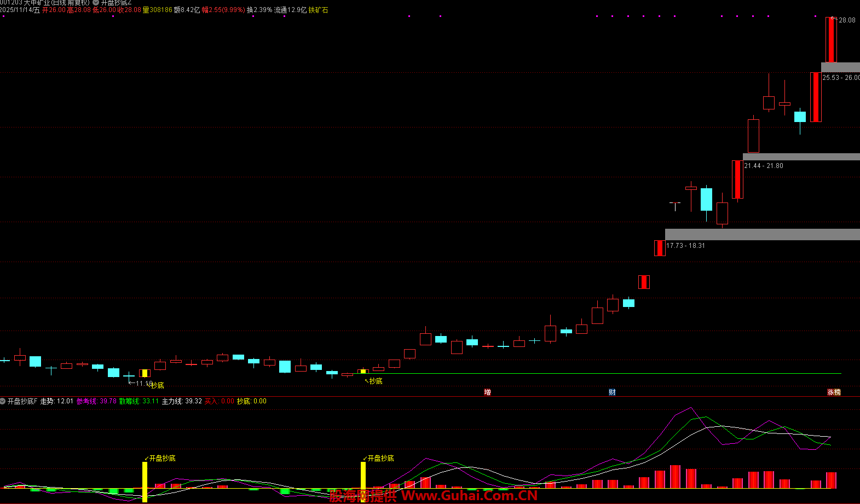Click the green horizontal support line
The image size is (860, 504).
602,374
